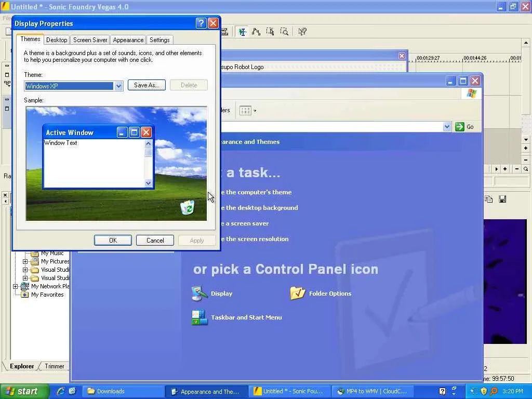
Task: Click horizontal zoom-in plus beside timeline scrollbar
Action: 505,169
